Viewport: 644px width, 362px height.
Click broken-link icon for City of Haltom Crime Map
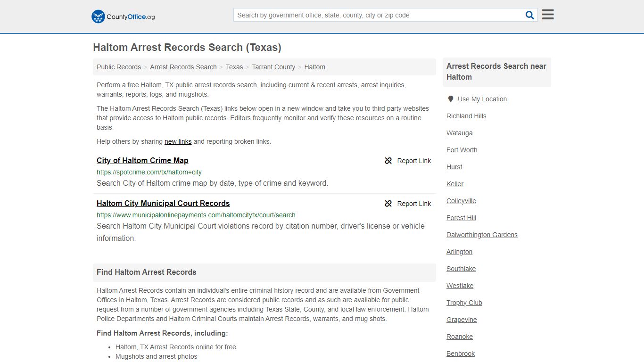click(x=388, y=161)
